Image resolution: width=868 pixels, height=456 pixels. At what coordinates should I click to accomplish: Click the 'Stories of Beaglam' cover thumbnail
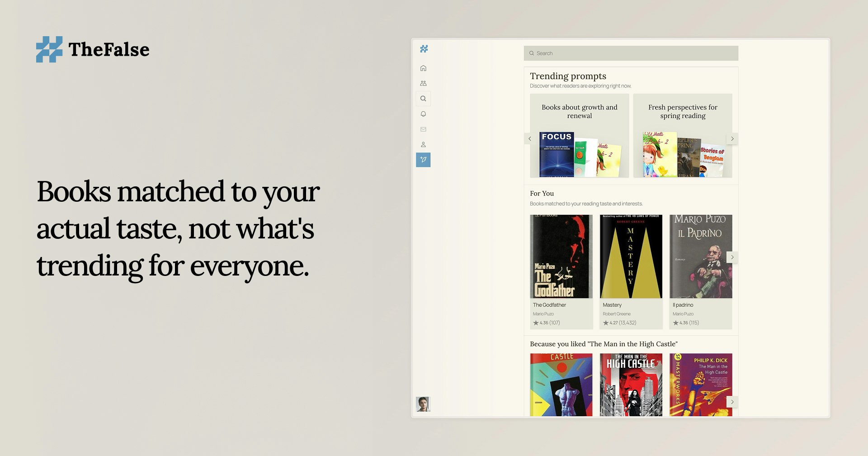[x=712, y=161]
